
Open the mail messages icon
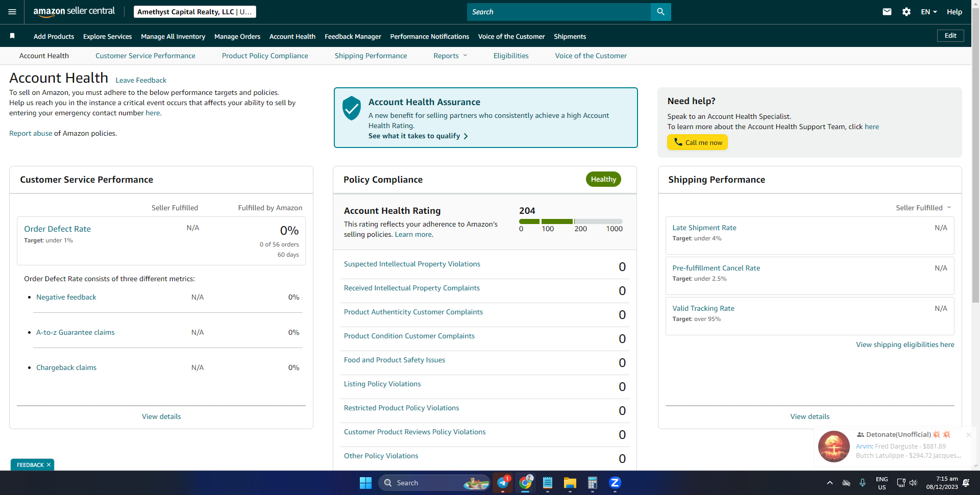pos(887,12)
